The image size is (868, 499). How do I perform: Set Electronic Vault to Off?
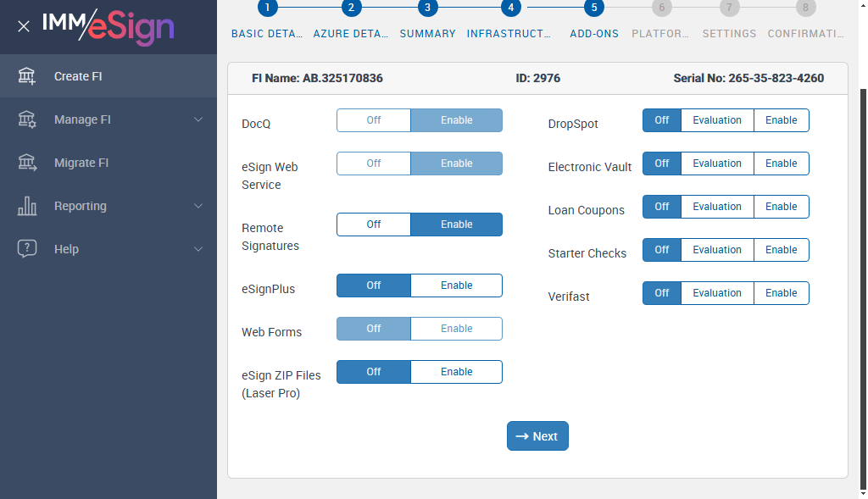(661, 164)
